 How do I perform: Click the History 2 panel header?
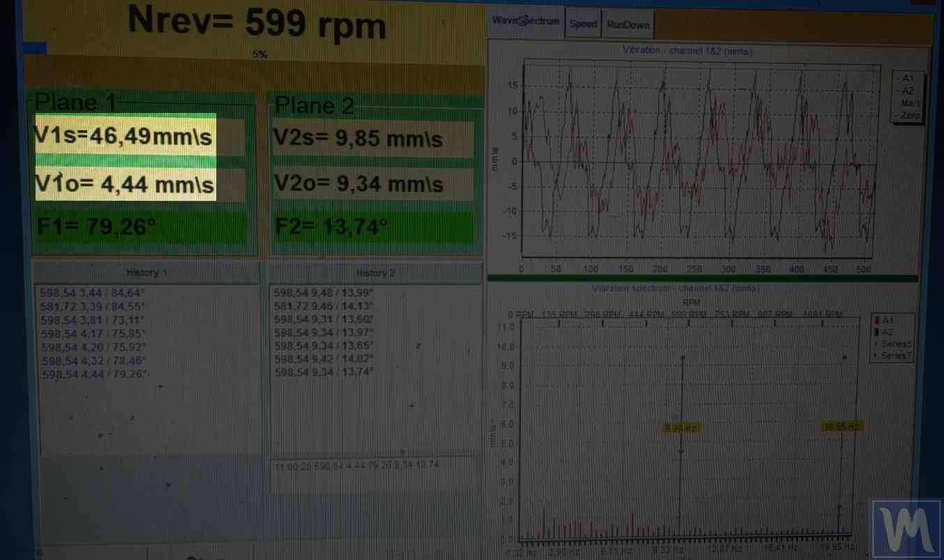coord(375,273)
